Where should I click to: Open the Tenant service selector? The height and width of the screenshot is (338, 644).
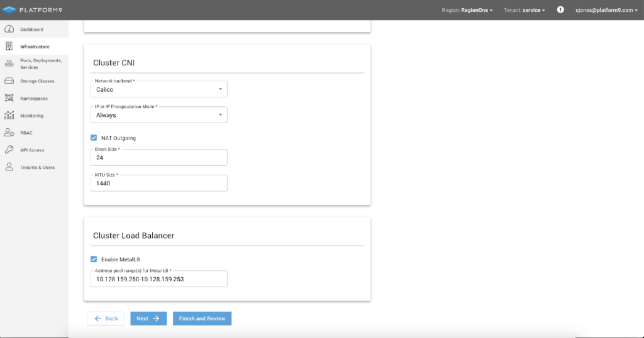click(525, 10)
